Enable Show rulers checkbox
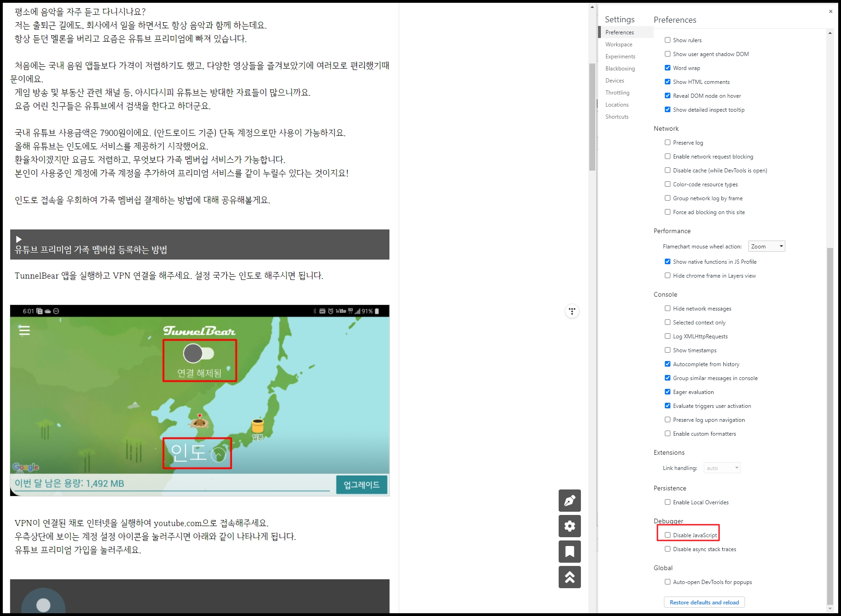The width and height of the screenshot is (841, 616). pyautogui.click(x=668, y=40)
